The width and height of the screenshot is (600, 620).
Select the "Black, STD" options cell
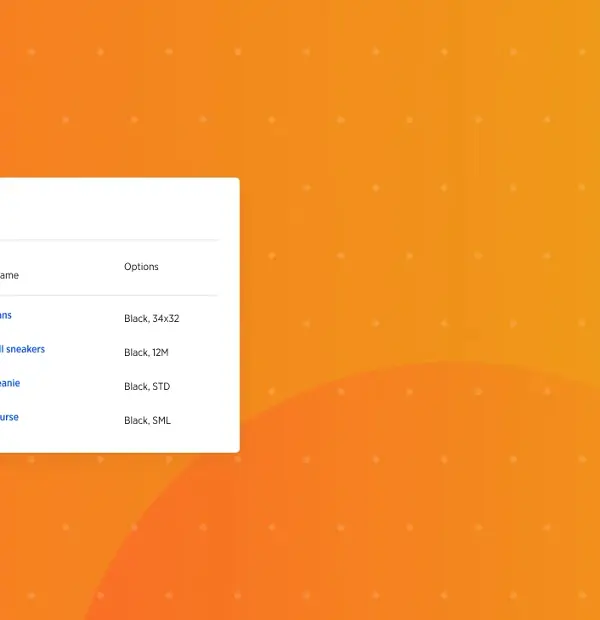pyautogui.click(x=147, y=387)
